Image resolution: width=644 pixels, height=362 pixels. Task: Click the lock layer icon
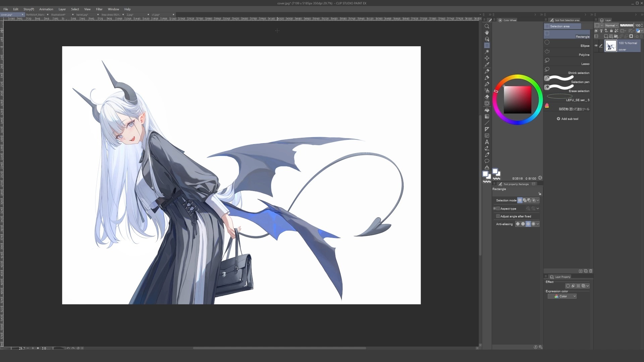(611, 31)
